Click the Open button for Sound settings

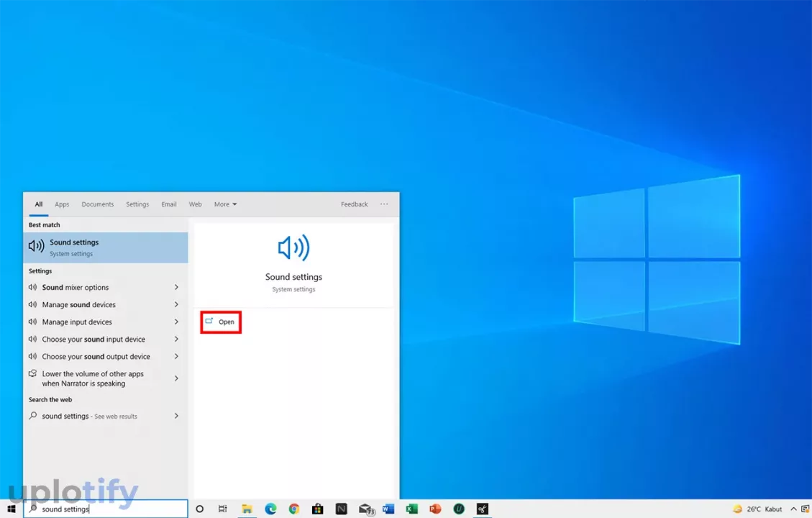[x=221, y=322]
